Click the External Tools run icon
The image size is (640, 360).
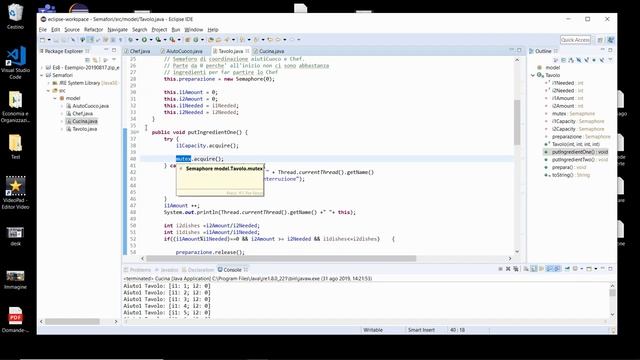[172, 40]
